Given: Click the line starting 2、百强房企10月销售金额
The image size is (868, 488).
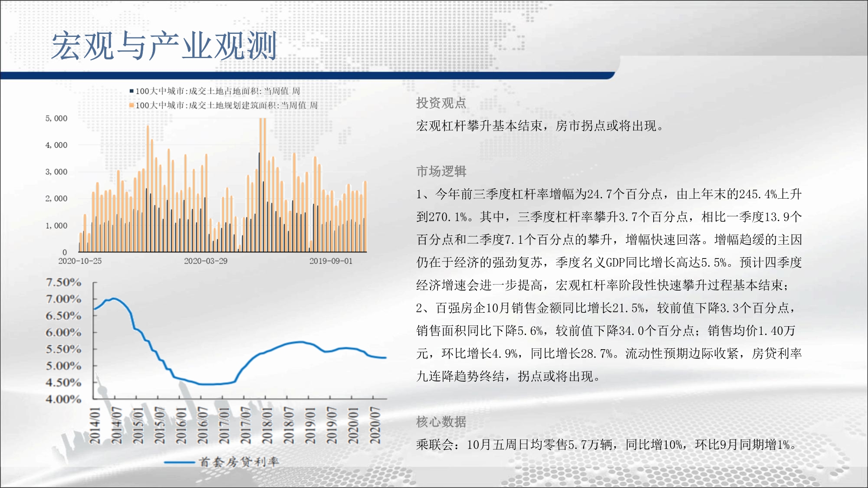Looking at the screenshot, I should 605,308.
